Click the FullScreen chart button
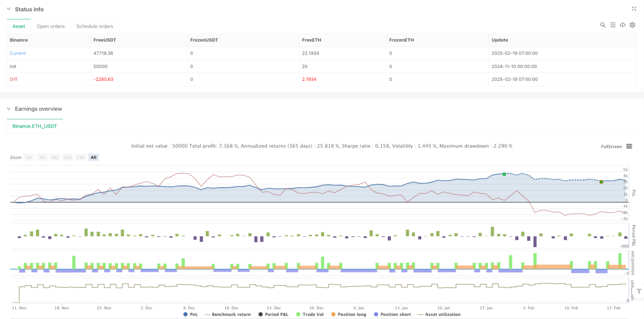Image resolution: width=644 pixels, height=319 pixels. [611, 146]
